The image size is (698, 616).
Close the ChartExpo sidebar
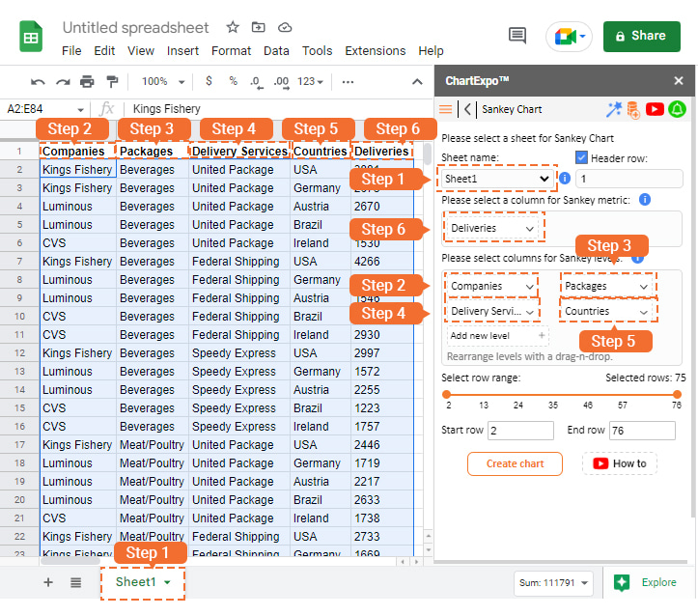pyautogui.click(x=679, y=81)
